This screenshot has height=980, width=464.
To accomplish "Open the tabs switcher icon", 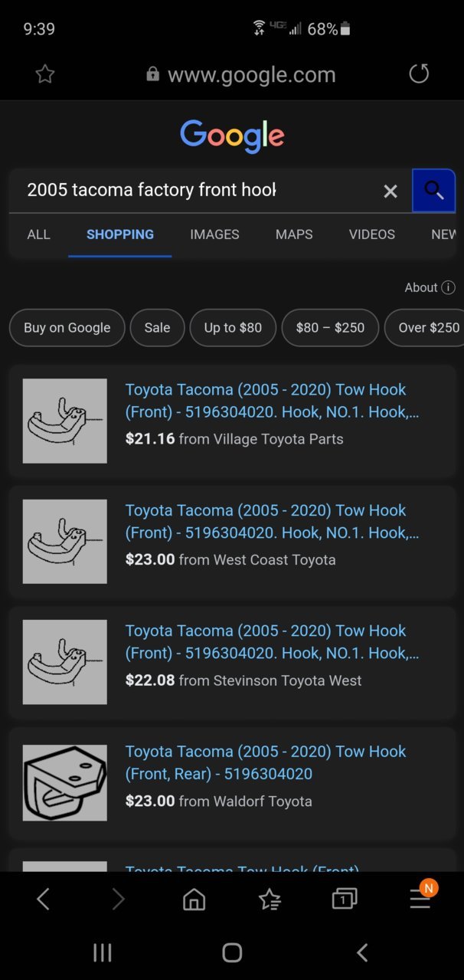I will click(x=345, y=899).
